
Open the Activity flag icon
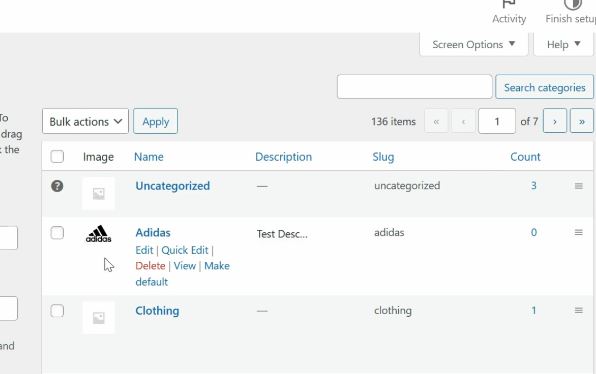click(x=509, y=4)
